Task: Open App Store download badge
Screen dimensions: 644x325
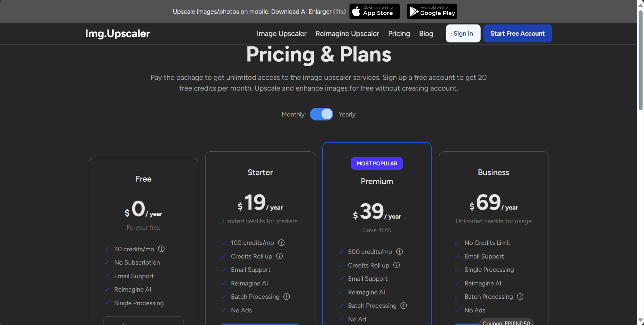Action: click(375, 11)
